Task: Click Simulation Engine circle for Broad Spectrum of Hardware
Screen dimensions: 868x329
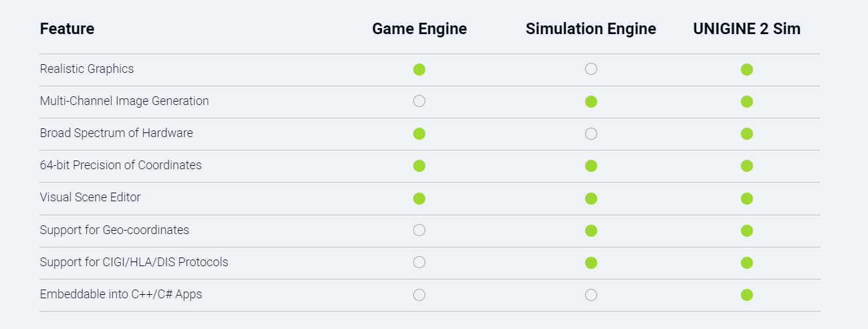Action: (x=591, y=134)
